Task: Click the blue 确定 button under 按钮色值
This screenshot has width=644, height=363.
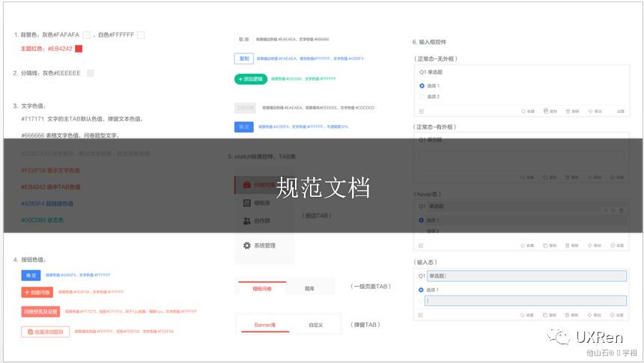Action: [x=31, y=275]
